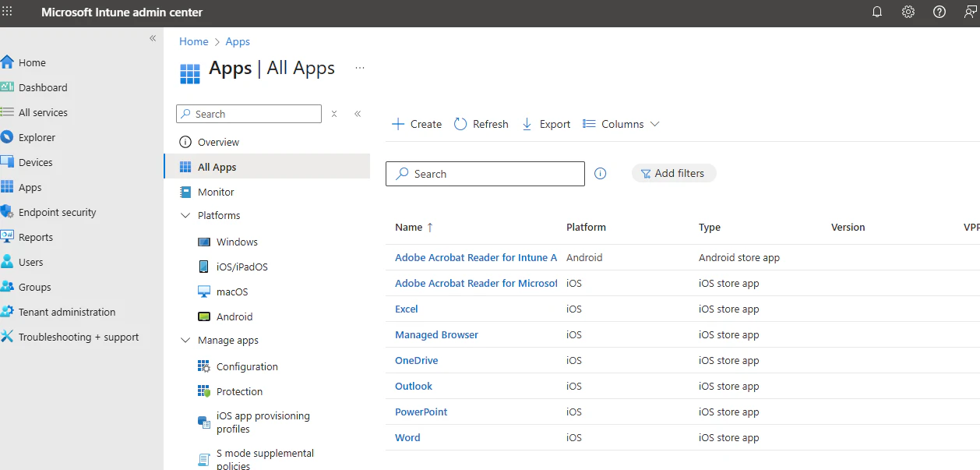Open Explorer in sidebar

click(37, 137)
